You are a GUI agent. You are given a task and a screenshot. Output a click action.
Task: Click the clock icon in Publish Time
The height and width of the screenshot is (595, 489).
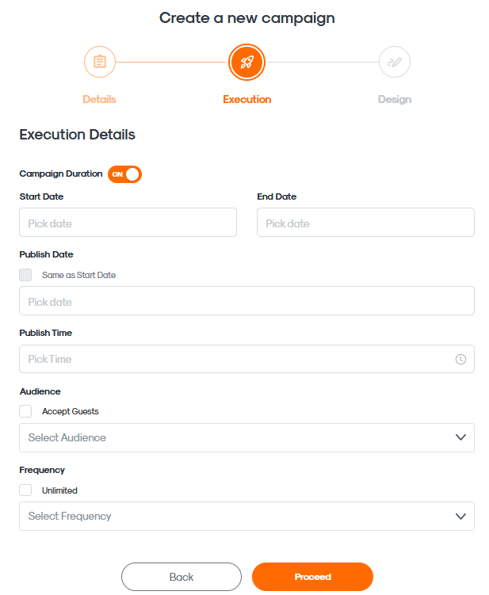point(460,359)
